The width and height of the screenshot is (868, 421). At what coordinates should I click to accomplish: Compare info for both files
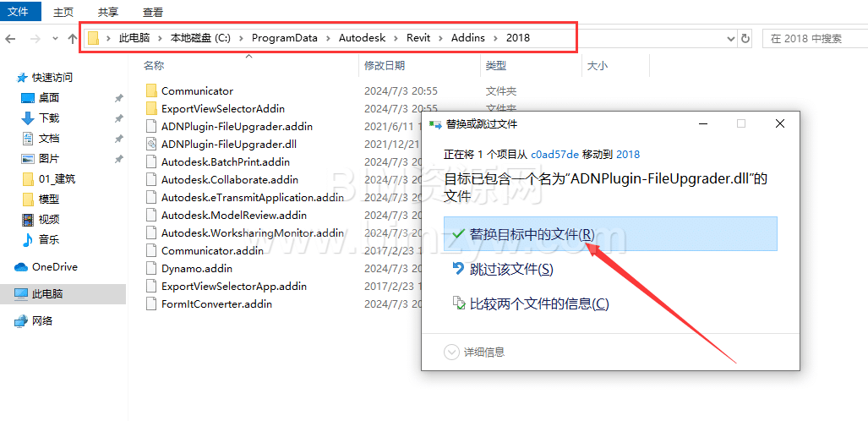click(530, 303)
